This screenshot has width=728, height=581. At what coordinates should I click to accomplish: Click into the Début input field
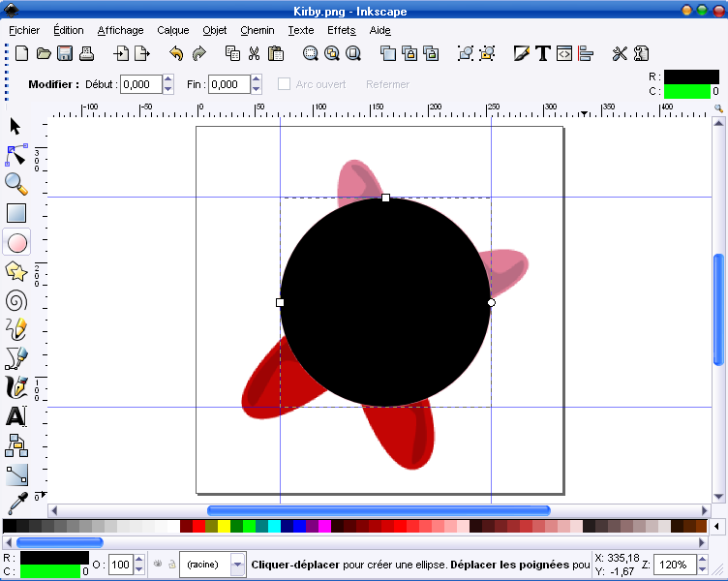click(141, 84)
